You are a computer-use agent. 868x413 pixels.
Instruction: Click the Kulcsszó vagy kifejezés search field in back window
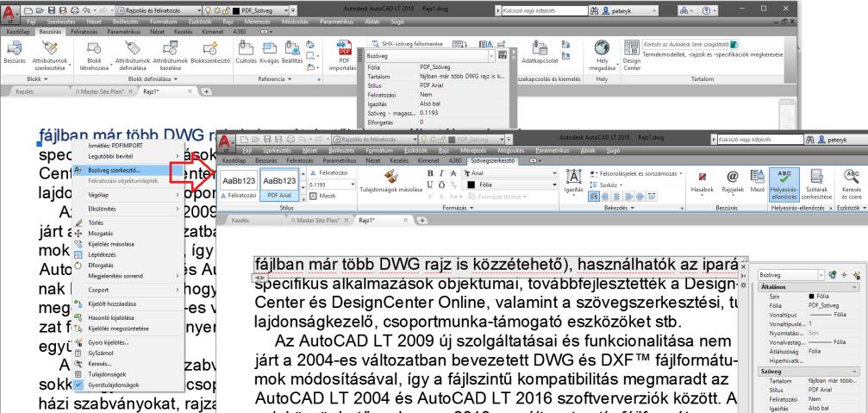coord(543,10)
